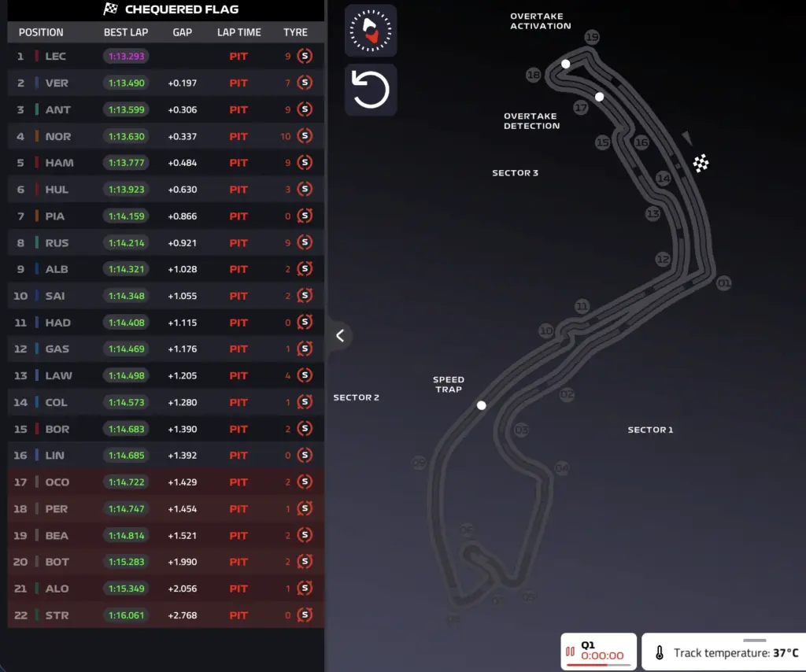Click HAD's soft tyre icon

pyautogui.click(x=305, y=322)
